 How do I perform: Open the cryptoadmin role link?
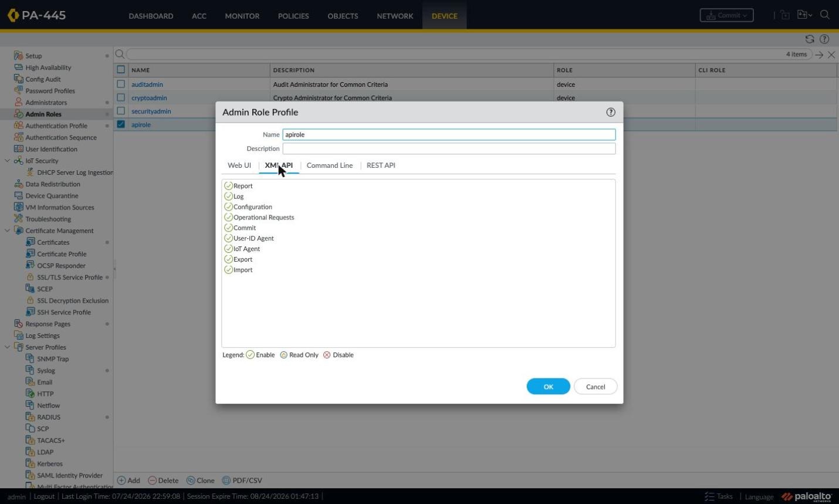pos(149,98)
